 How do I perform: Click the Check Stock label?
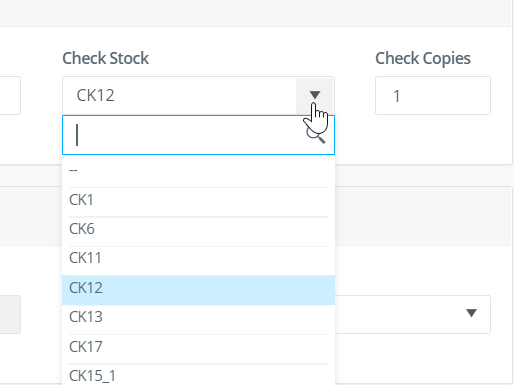tap(105, 58)
